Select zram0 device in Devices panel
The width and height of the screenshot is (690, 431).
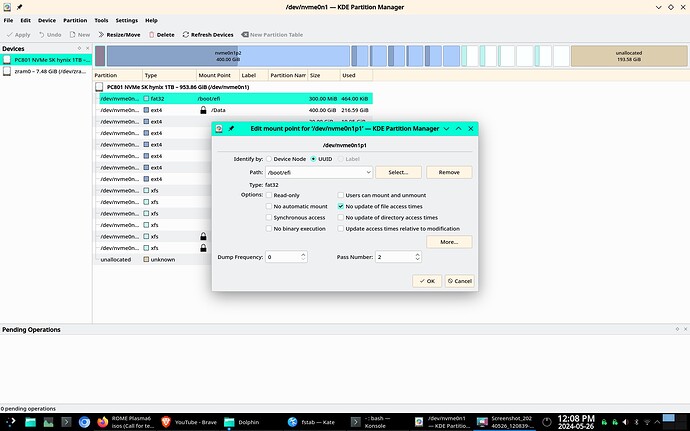[x=46, y=71]
